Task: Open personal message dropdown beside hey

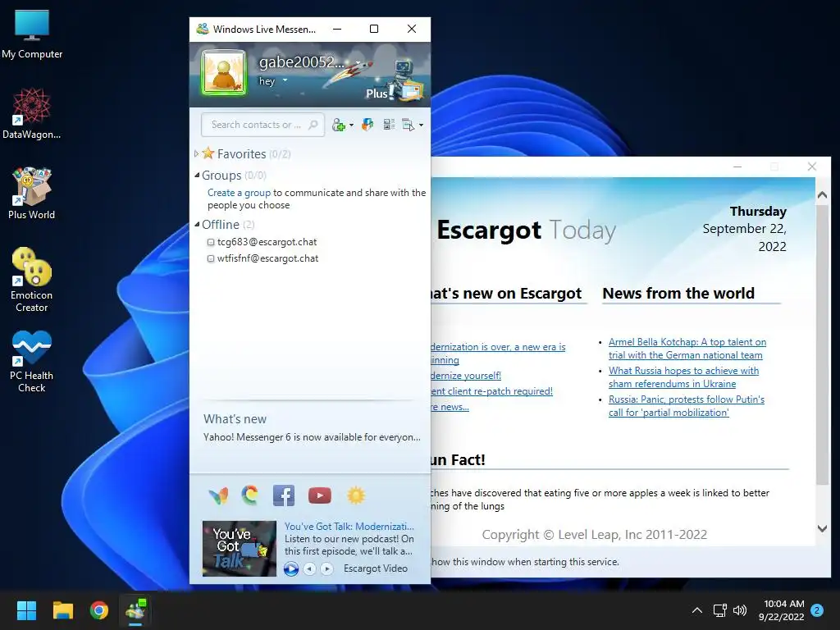Action: pos(285,80)
